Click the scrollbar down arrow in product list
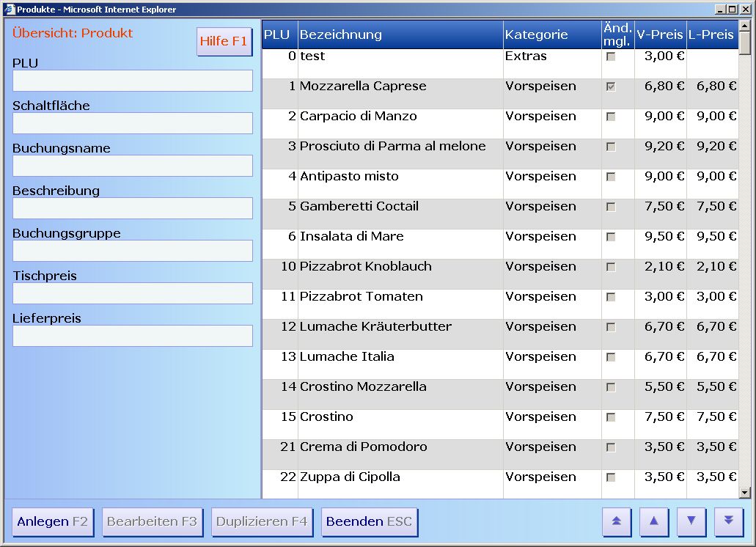The image size is (756, 547). pyautogui.click(x=745, y=493)
